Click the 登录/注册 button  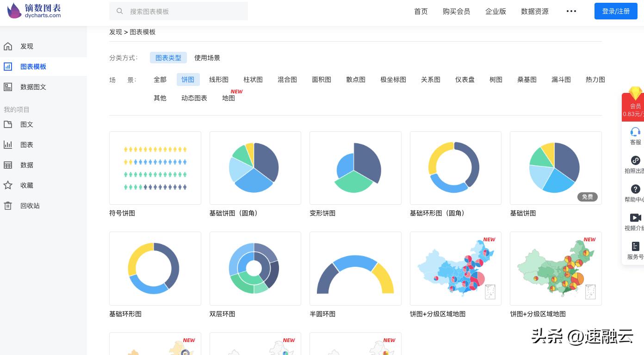(616, 11)
